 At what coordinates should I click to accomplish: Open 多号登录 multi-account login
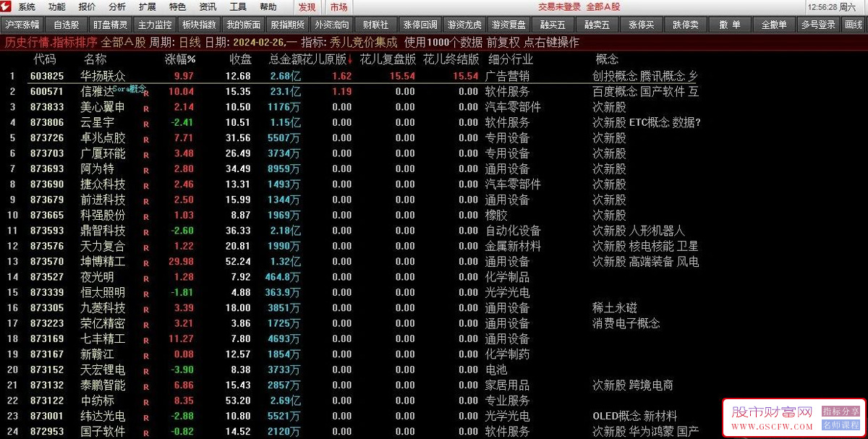point(818,25)
